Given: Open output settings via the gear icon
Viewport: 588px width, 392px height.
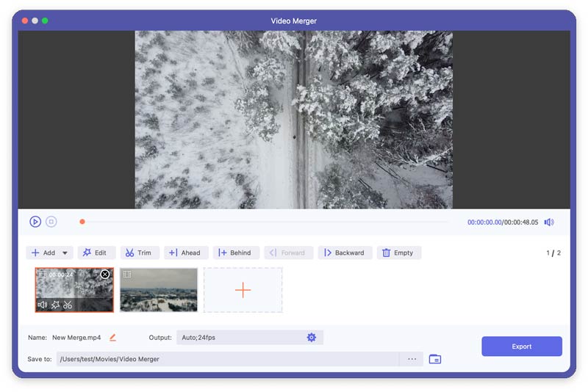Looking at the screenshot, I should (x=311, y=338).
